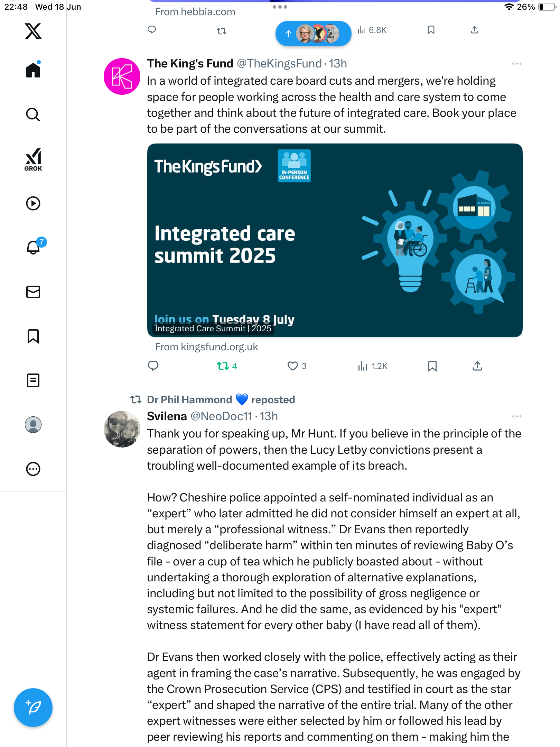This screenshot has width=560, height=747.
Task: Expand the More options circle menu
Action: point(33,469)
